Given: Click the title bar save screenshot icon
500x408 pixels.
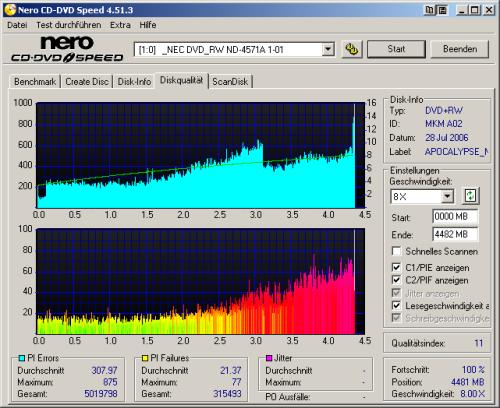Looking at the screenshot, I should click(x=442, y=10).
